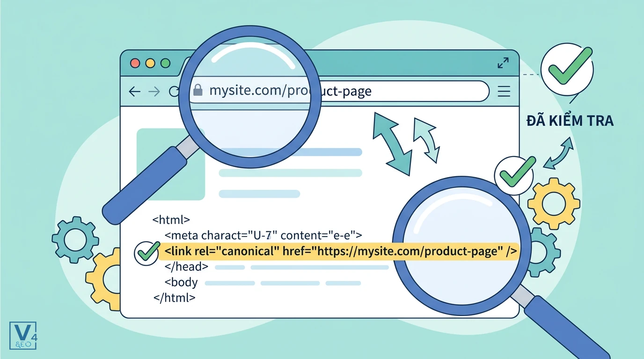The height and width of the screenshot is (359, 644).
Task: Click the ĐÃ KIỂM TRA label
Action: click(570, 121)
